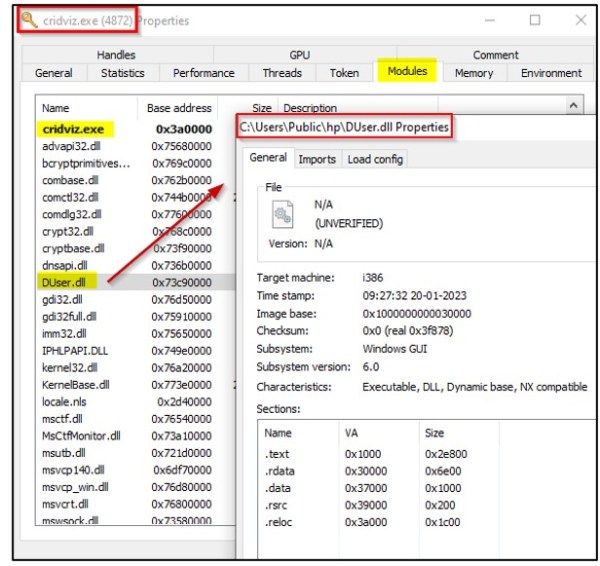Sort modules by Name column header

pyautogui.click(x=56, y=107)
